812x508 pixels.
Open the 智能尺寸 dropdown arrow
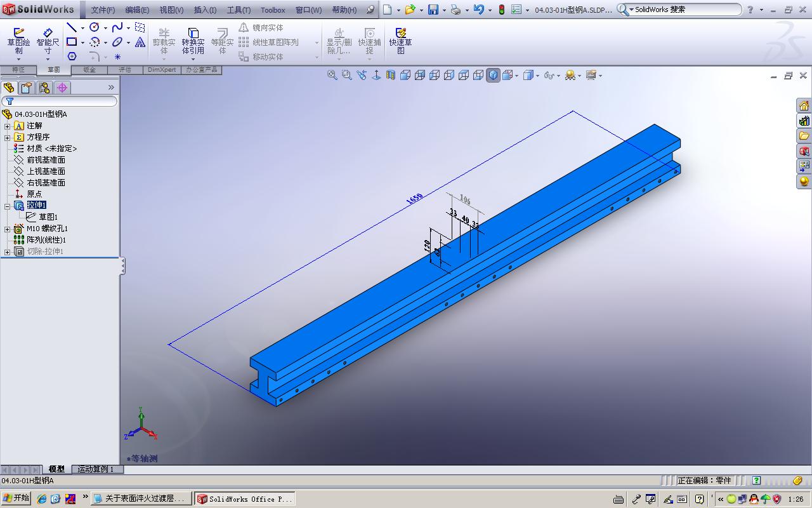[x=48, y=60]
